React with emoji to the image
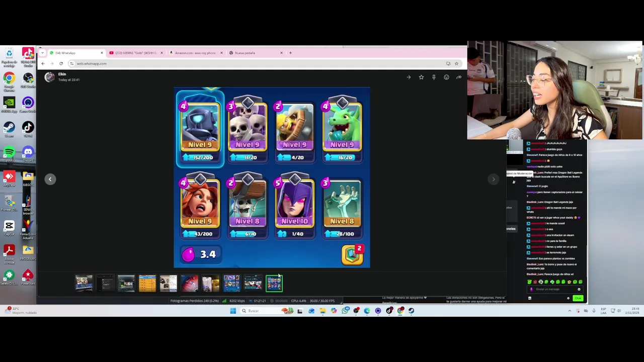 click(x=446, y=77)
